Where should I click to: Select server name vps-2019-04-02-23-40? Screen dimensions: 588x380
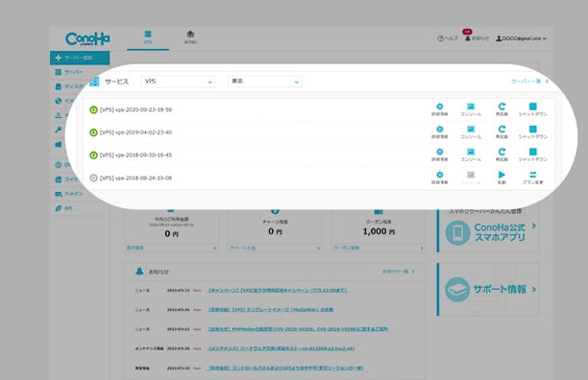135,132
